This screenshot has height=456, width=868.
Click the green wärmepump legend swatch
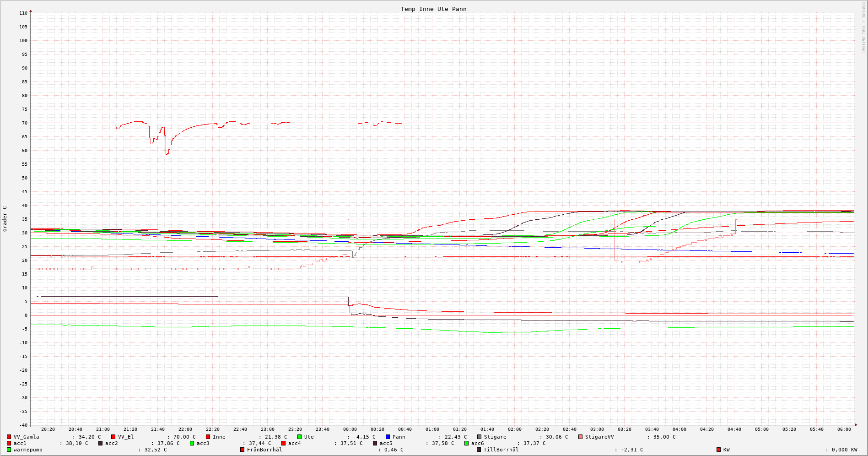9,450
